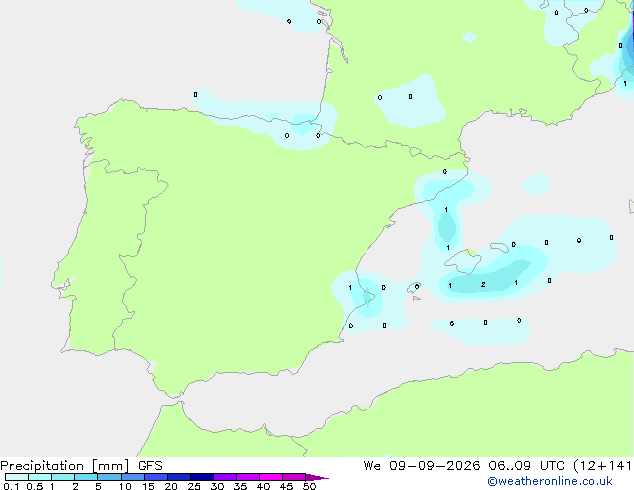Select the 30 mm purple legend swatch
Image resolution: width=634 pixels, height=490 pixels.
(224, 477)
